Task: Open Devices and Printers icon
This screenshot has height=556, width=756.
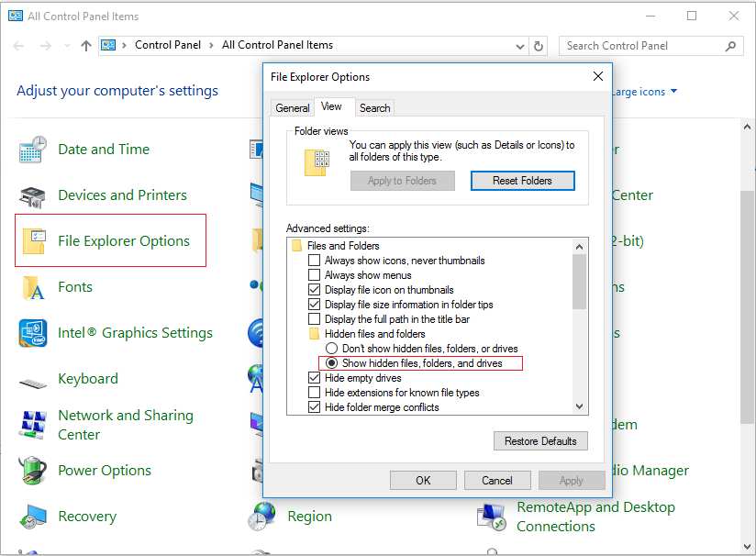Action: [33, 195]
